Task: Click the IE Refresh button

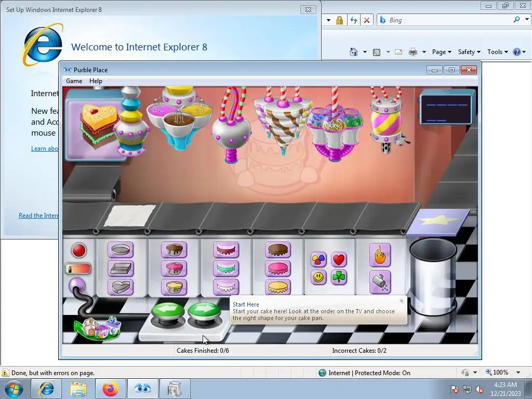Action: click(x=353, y=20)
